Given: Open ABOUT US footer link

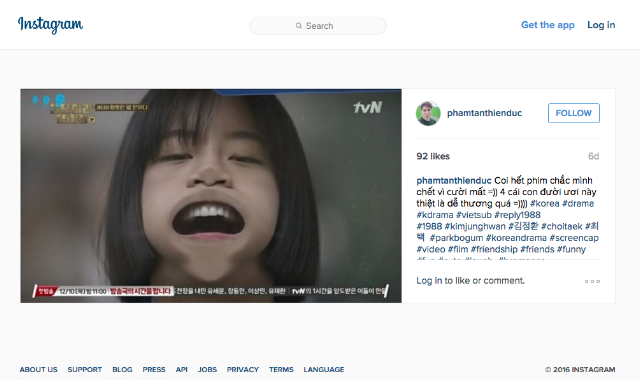Looking at the screenshot, I should coord(38,369).
